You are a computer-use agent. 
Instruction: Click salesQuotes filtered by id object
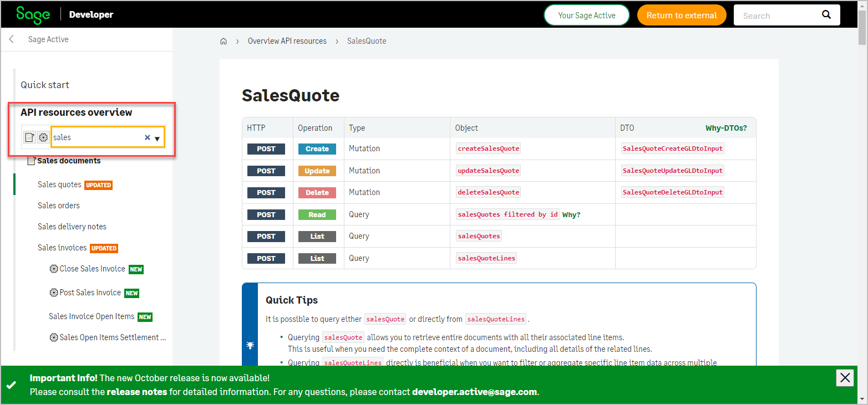click(x=507, y=214)
